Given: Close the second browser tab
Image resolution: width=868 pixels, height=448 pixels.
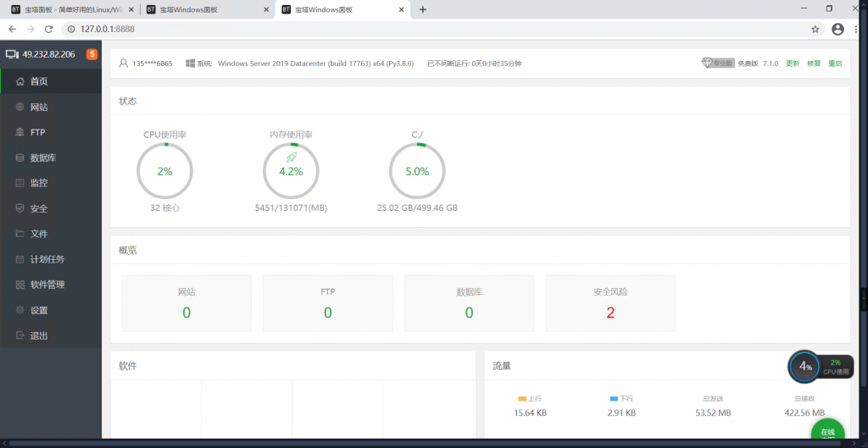Looking at the screenshot, I should (266, 9).
